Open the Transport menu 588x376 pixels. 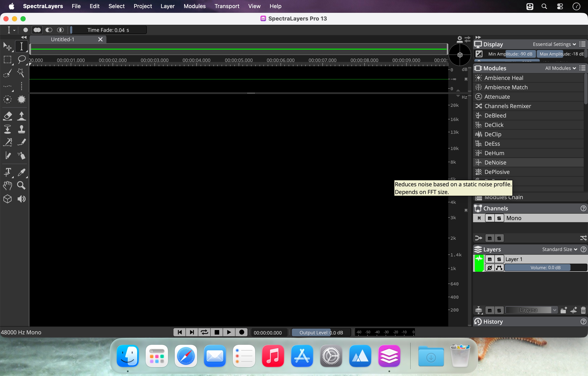227,6
